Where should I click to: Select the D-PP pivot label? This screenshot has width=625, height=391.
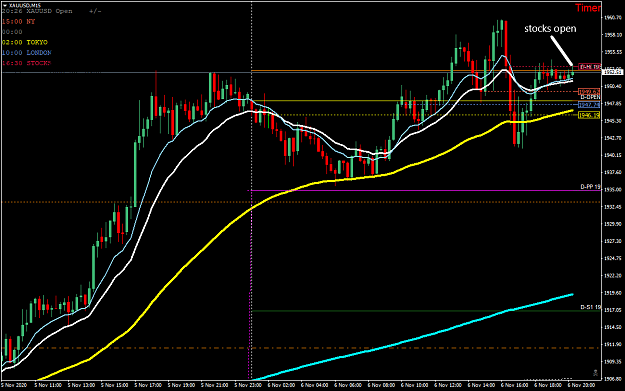tap(590, 187)
